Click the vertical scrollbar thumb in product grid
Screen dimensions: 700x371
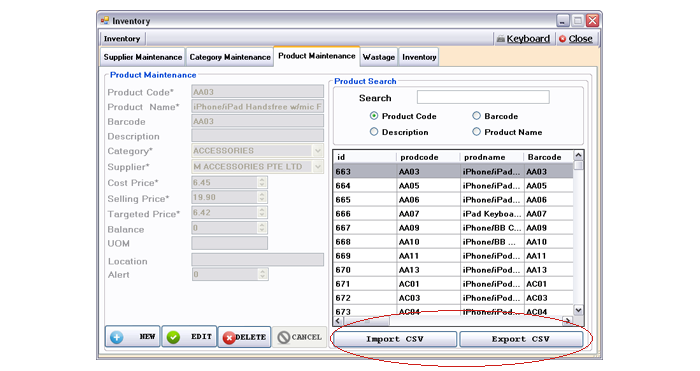pyautogui.click(x=578, y=165)
